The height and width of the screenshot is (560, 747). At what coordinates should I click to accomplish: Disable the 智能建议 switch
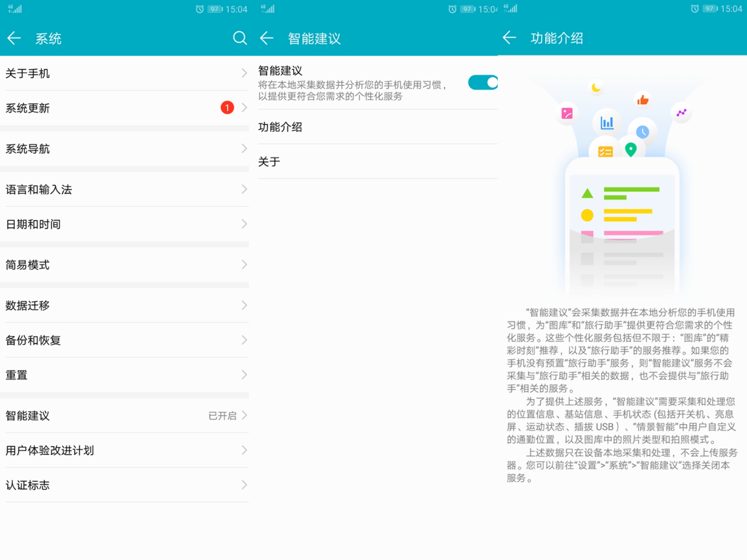483,82
